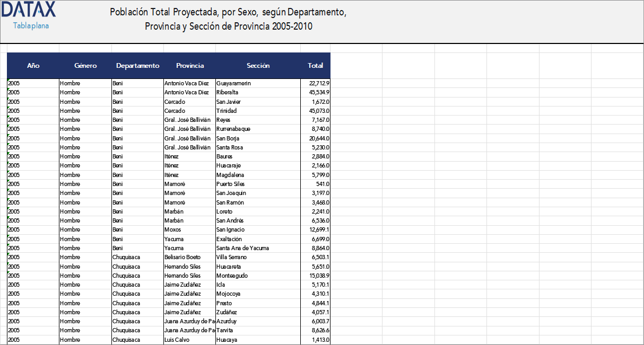The height and width of the screenshot is (345, 644).
Task: Click the Gral. José Ballivián provincia cell for Reyes
Action: click(x=187, y=120)
